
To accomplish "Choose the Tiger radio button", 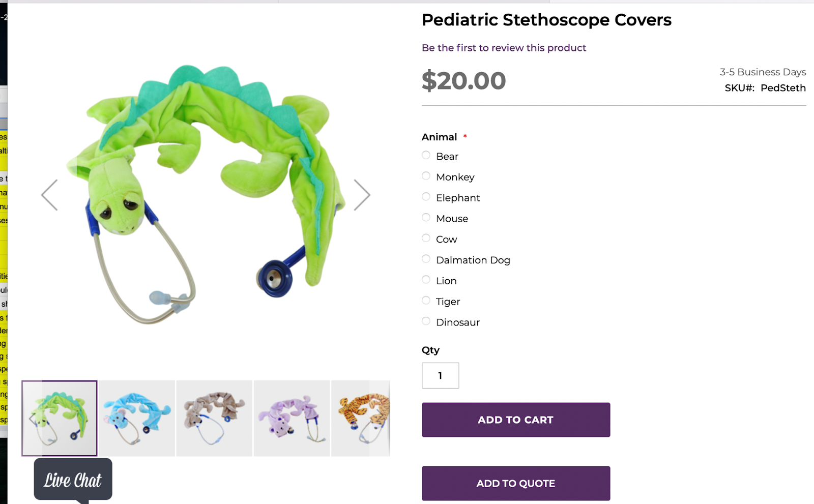I will [x=425, y=300].
